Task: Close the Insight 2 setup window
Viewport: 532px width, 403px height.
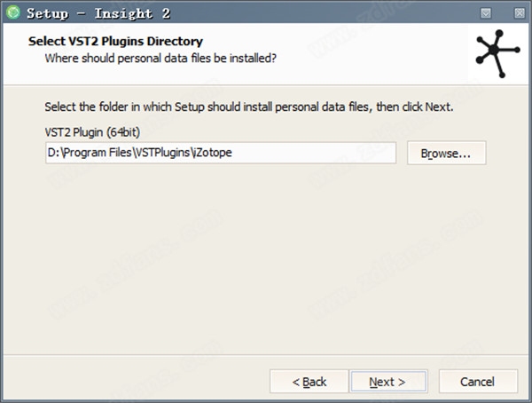Action: 519,13
